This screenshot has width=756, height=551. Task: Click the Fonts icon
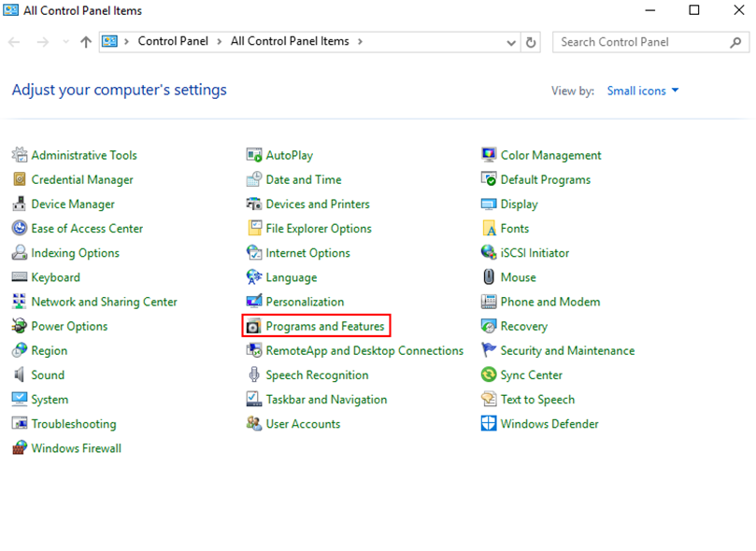pyautogui.click(x=489, y=228)
